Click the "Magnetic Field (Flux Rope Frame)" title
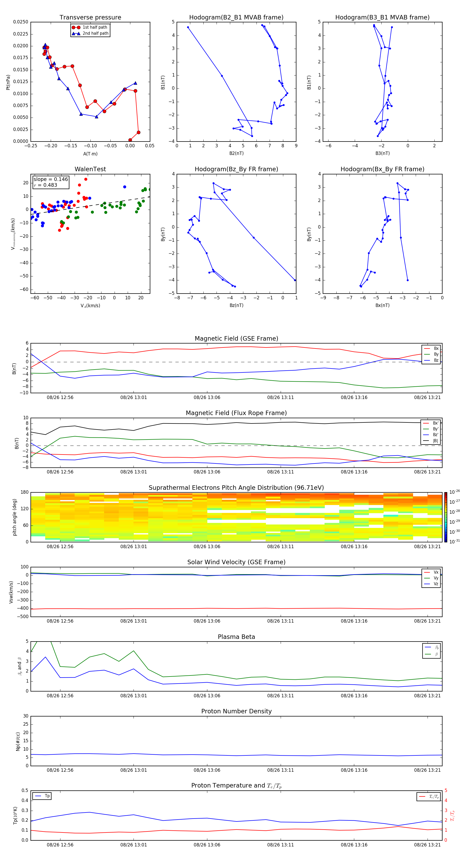 point(236,413)
